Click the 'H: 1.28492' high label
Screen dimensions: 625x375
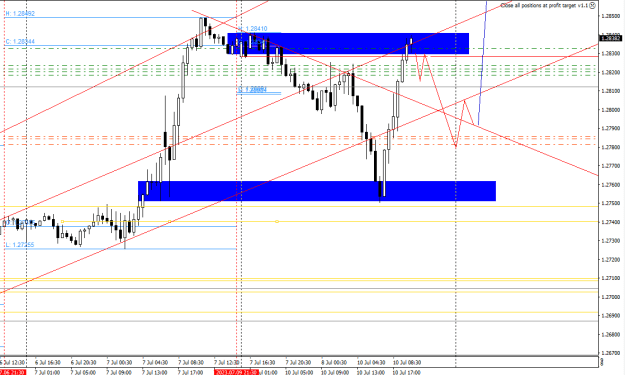coord(20,14)
